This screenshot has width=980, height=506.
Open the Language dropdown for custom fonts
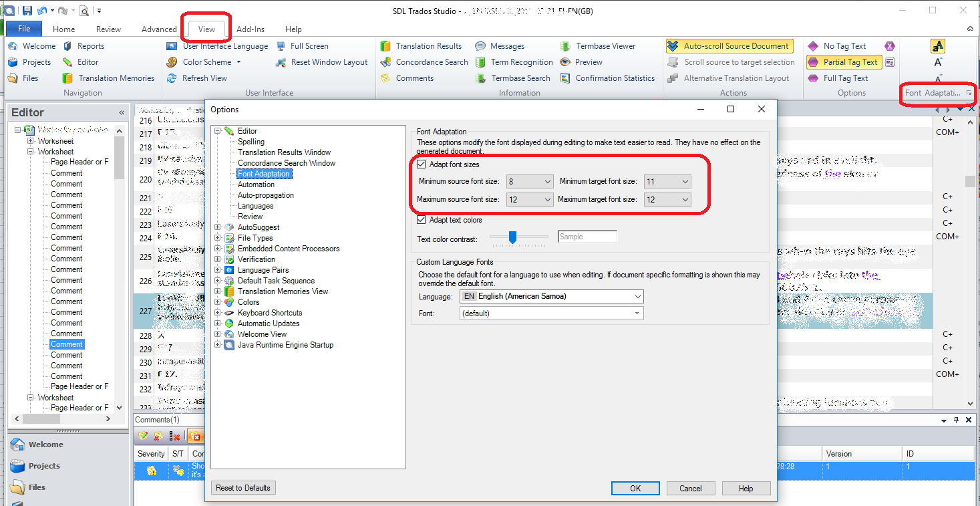tap(551, 296)
